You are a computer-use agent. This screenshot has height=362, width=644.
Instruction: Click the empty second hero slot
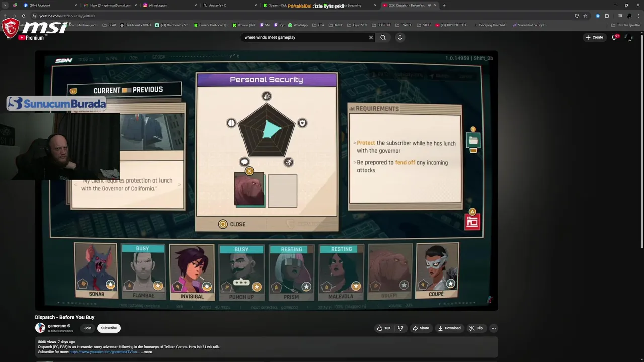point(282,191)
